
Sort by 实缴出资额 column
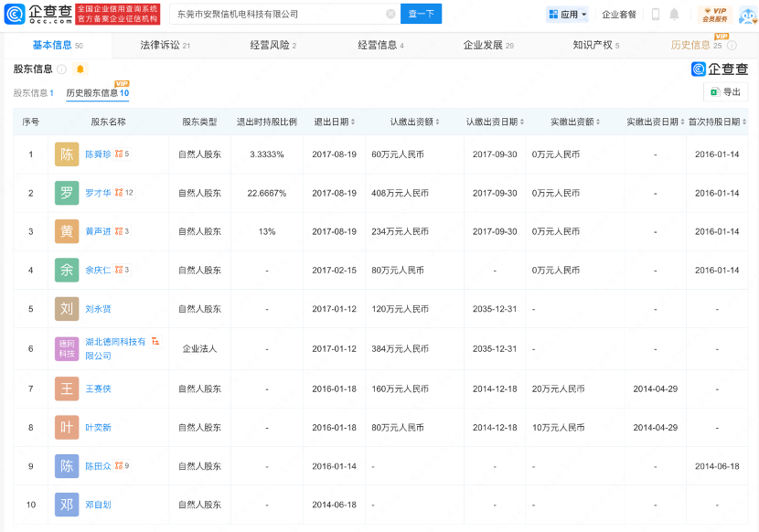click(x=598, y=122)
